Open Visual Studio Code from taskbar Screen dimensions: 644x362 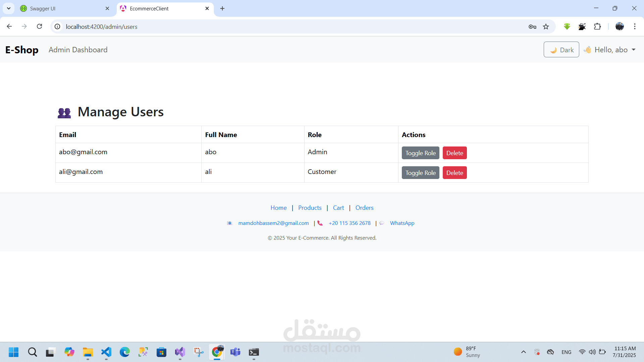point(106,352)
